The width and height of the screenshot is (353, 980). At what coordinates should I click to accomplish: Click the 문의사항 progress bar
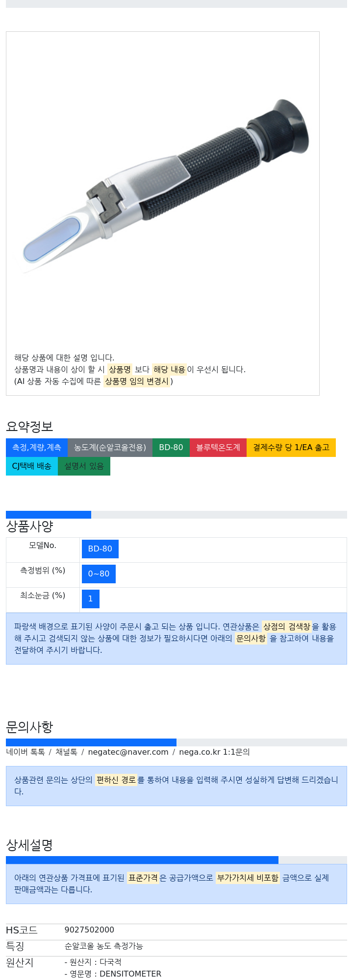pos(176,742)
